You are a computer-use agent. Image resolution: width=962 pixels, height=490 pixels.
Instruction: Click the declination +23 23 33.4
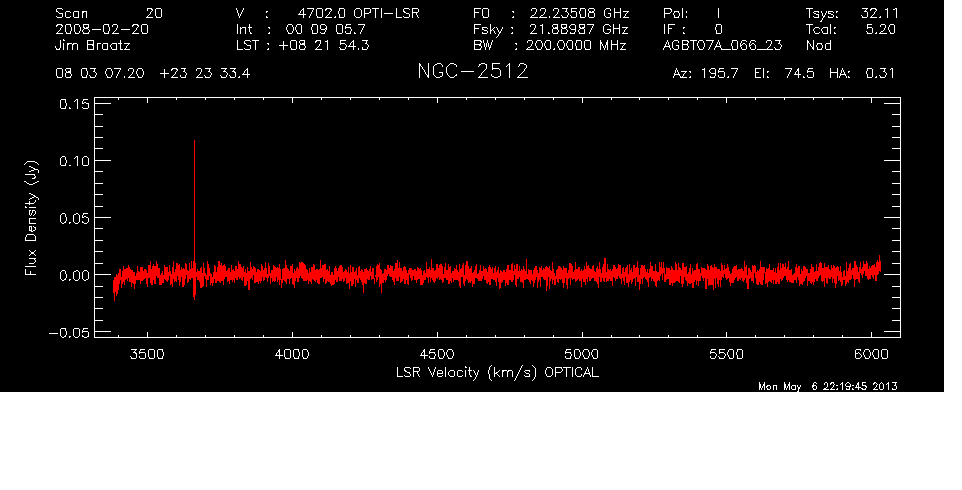205,74
